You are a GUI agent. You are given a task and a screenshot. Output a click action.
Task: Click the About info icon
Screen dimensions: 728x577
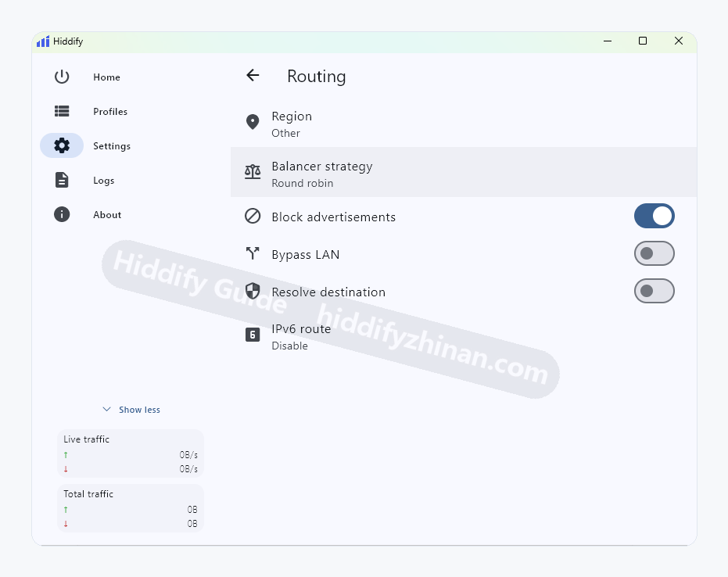point(62,214)
